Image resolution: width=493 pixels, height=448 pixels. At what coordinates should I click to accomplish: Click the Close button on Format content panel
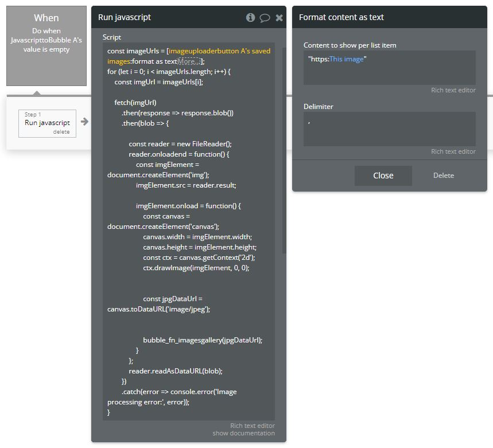pyautogui.click(x=383, y=176)
